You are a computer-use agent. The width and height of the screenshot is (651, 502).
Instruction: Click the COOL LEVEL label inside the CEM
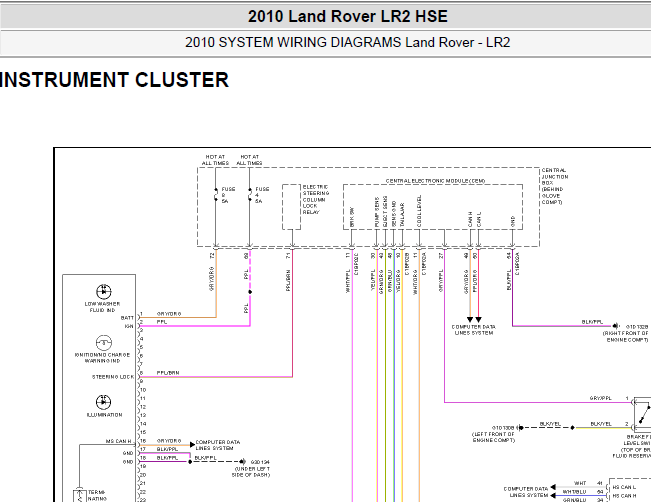coord(419,211)
